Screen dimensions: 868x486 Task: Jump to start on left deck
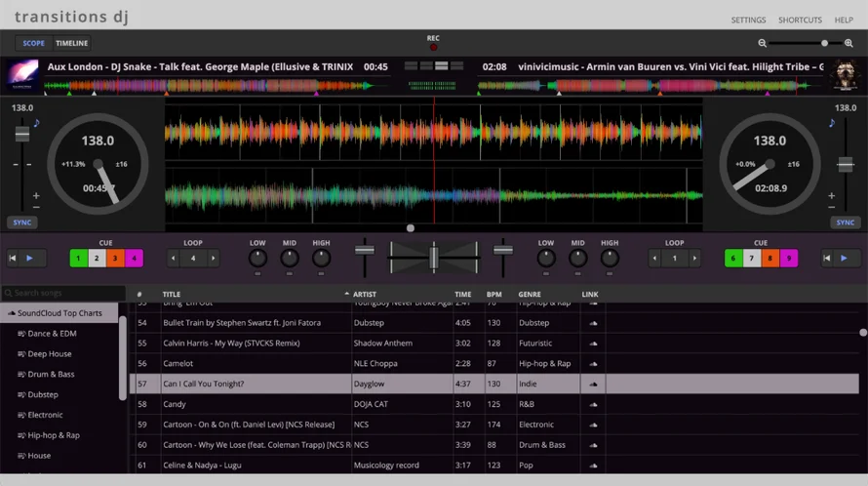[x=12, y=258]
